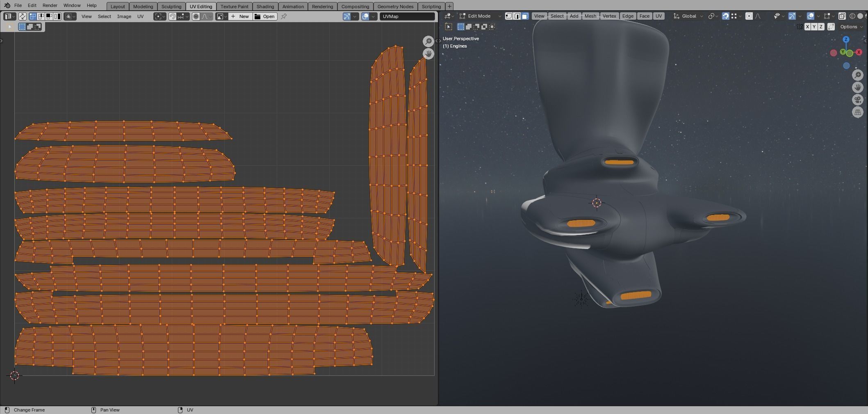Viewport: 868px width, 414px height.
Task: Toggle Z axis mesh symmetry
Action: pos(821,27)
